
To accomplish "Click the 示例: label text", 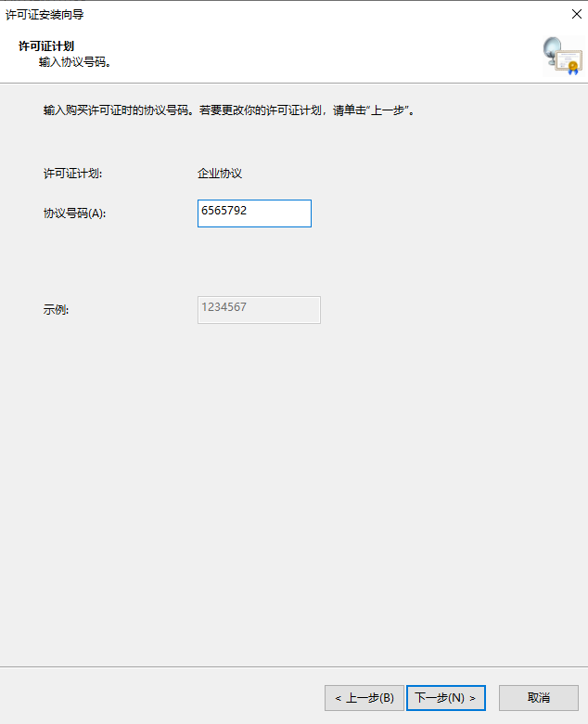I will coord(56,310).
